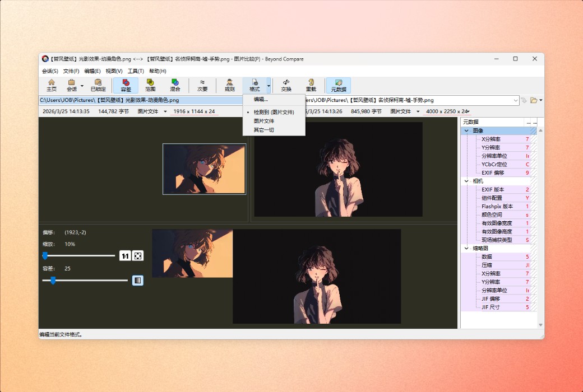The height and width of the screenshot is (392, 583).
Task: Toggle the 容差 view mode button
Action: click(x=126, y=85)
